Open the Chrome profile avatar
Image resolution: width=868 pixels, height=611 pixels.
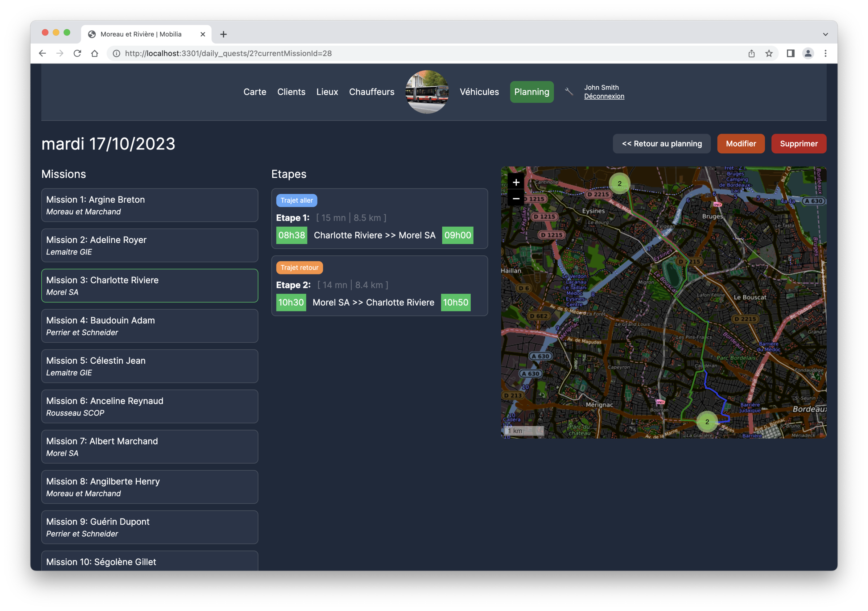pos(808,53)
